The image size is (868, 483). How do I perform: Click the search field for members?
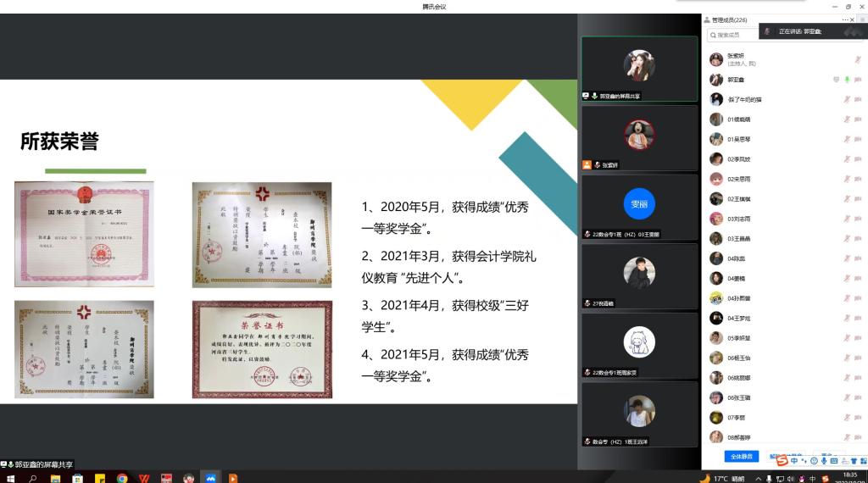click(x=733, y=35)
